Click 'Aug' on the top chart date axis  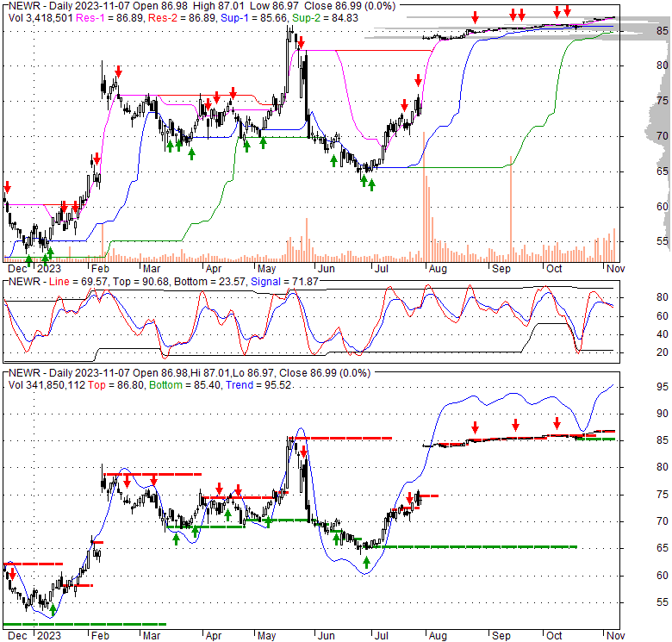coord(438,269)
